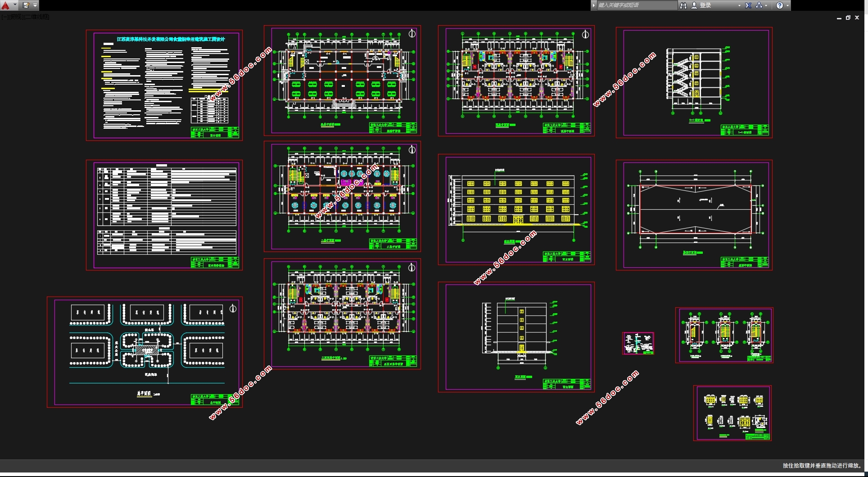
Task: Open Help with the question mark icon
Action: click(x=780, y=5)
